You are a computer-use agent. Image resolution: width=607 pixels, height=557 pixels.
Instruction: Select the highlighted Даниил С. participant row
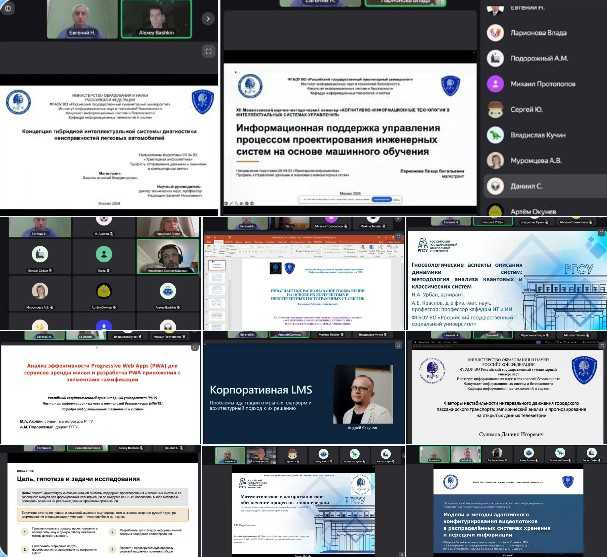(x=545, y=186)
